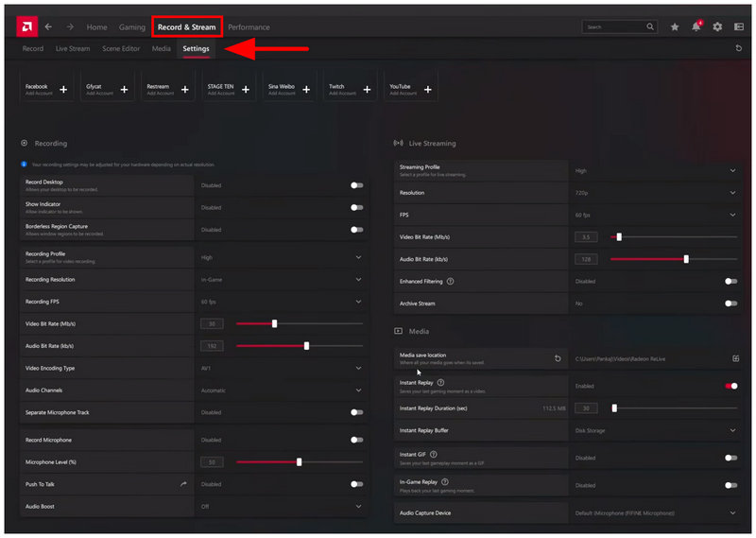The image size is (756, 538).
Task: Click Instant Replay help icon
Action: [440, 383]
